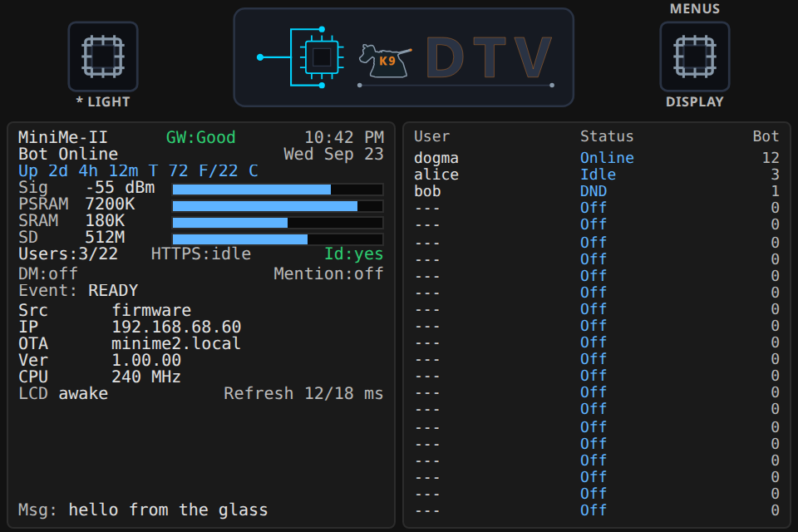This screenshot has height=532, width=798.
Task: Click the date Wed Sep 23
Action: (333, 155)
